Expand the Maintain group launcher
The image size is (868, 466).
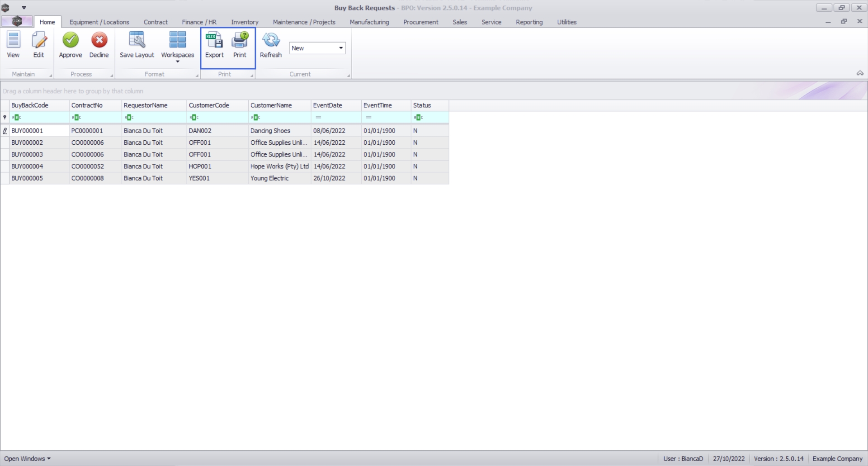coord(51,76)
